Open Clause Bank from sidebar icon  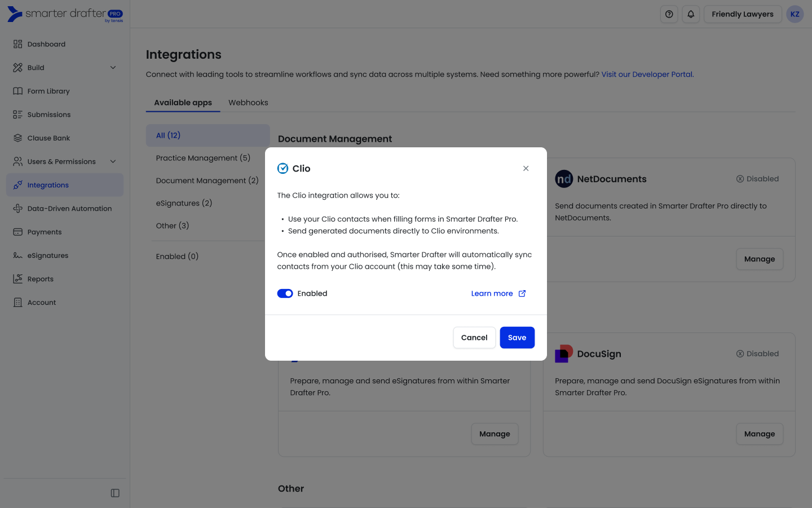[18, 138]
